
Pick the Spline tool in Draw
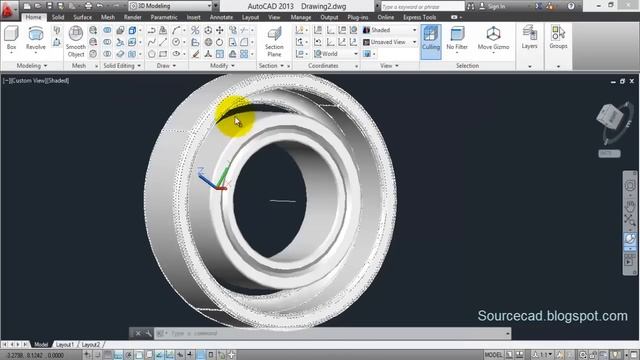151,42
